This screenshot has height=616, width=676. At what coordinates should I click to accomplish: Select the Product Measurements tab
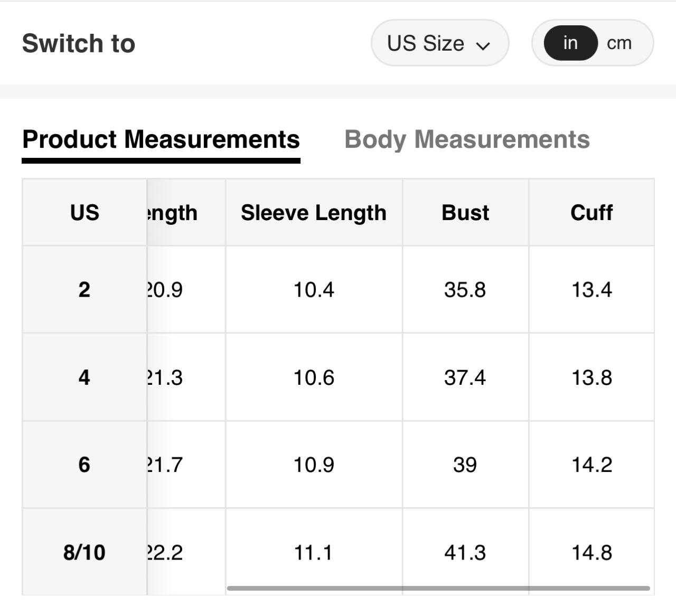(x=161, y=139)
